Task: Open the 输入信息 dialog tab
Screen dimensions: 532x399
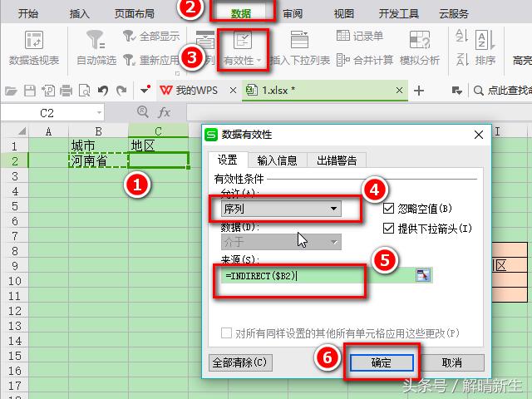Action: point(277,160)
